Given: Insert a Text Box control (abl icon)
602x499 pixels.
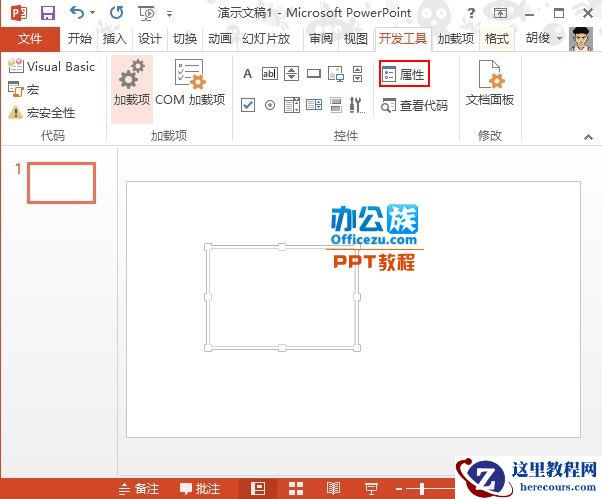Looking at the screenshot, I should 270,73.
